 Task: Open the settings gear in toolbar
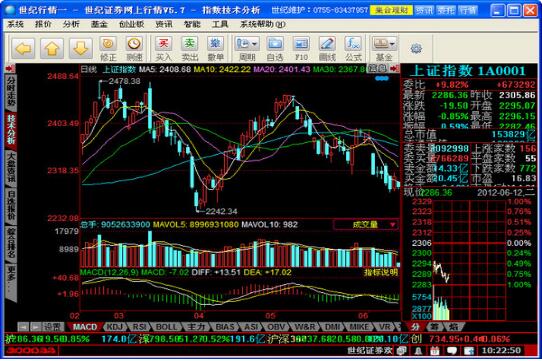[x=416, y=48]
